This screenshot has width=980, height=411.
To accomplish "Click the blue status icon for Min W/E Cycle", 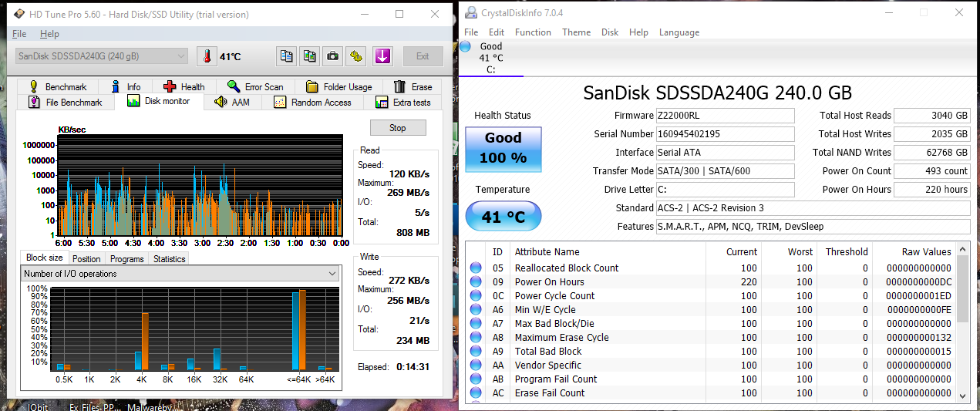I will (476, 310).
